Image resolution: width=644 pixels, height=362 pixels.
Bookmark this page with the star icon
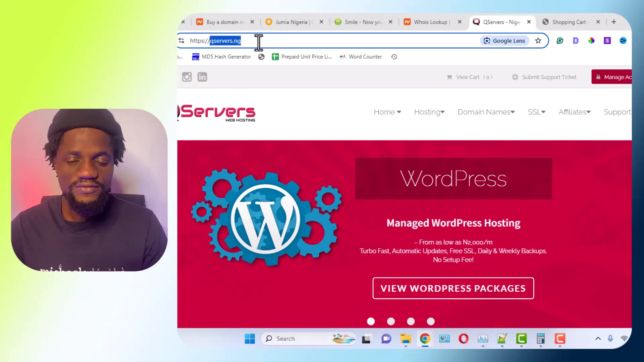pos(538,41)
